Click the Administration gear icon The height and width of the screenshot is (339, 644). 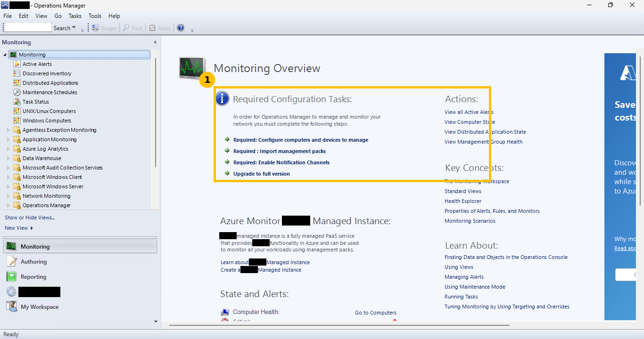point(12,292)
